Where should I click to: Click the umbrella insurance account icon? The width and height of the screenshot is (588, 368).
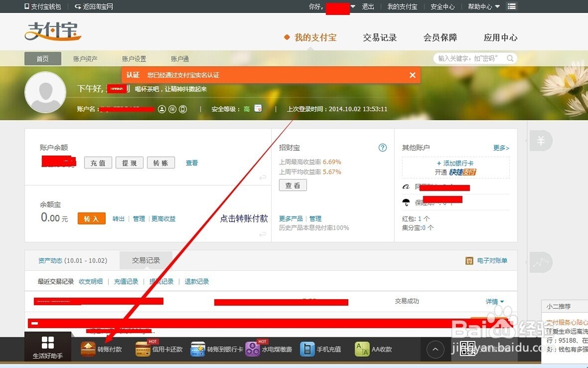tap(406, 203)
